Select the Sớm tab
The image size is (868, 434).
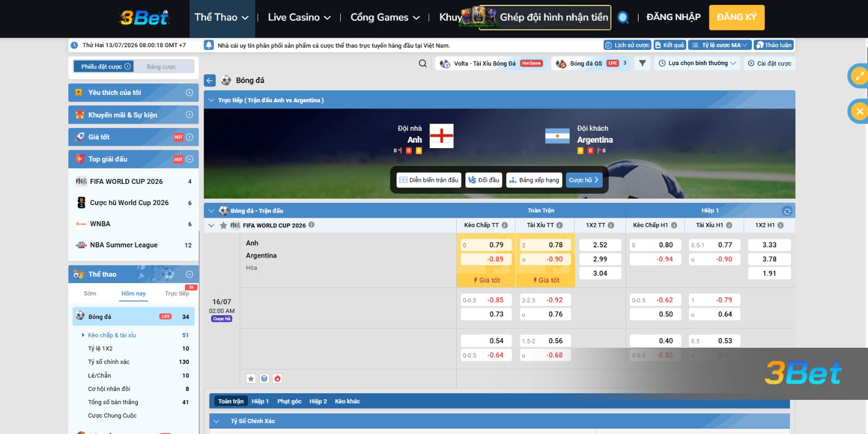click(x=90, y=293)
